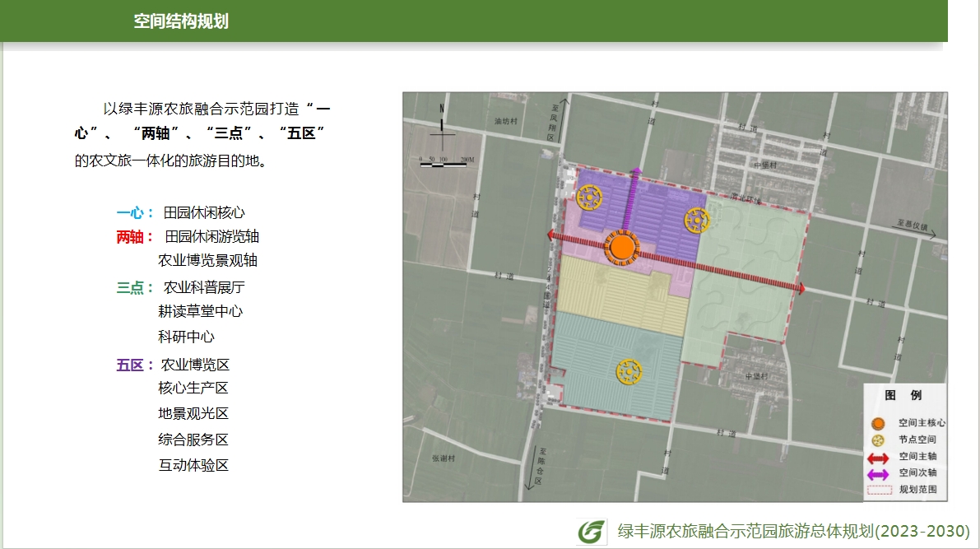Click the text 农业博览景观轴
This screenshot has height=549, width=980.
click(207, 261)
